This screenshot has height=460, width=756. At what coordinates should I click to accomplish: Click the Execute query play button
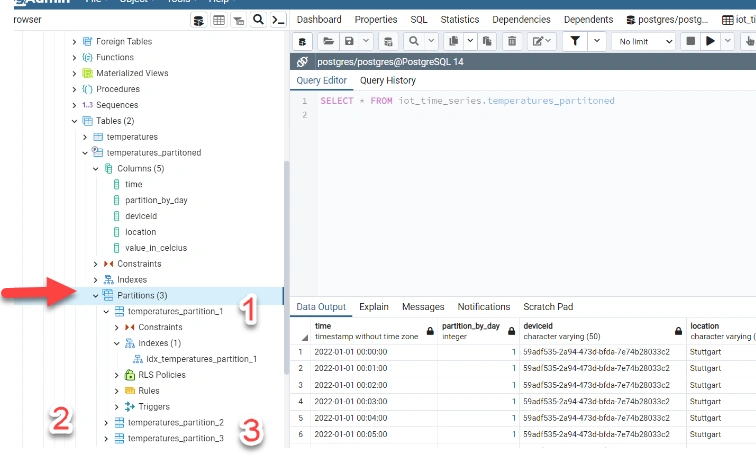(710, 41)
